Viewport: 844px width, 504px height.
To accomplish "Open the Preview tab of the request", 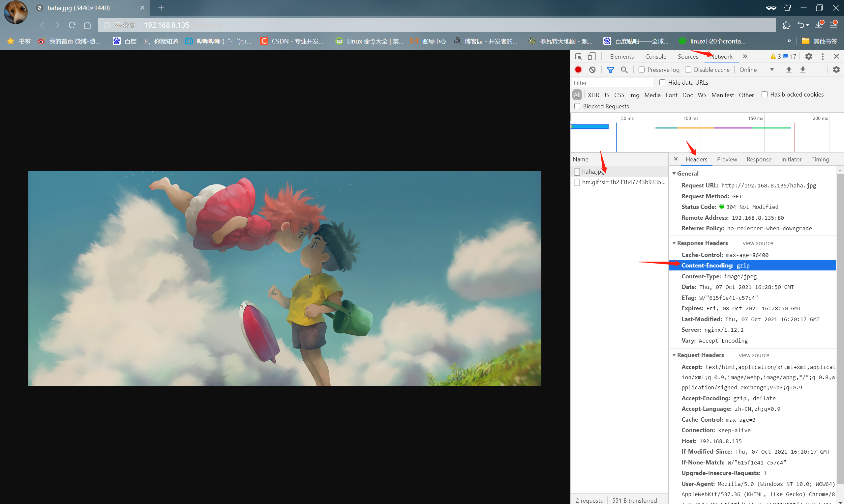I will [x=727, y=159].
